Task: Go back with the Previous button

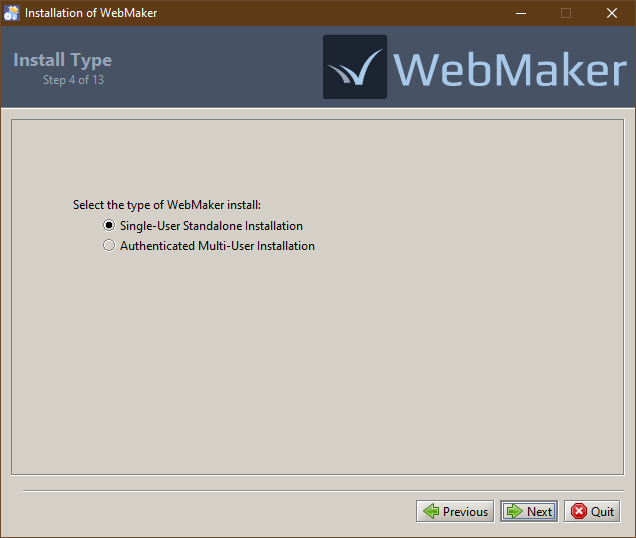Action: (x=454, y=511)
